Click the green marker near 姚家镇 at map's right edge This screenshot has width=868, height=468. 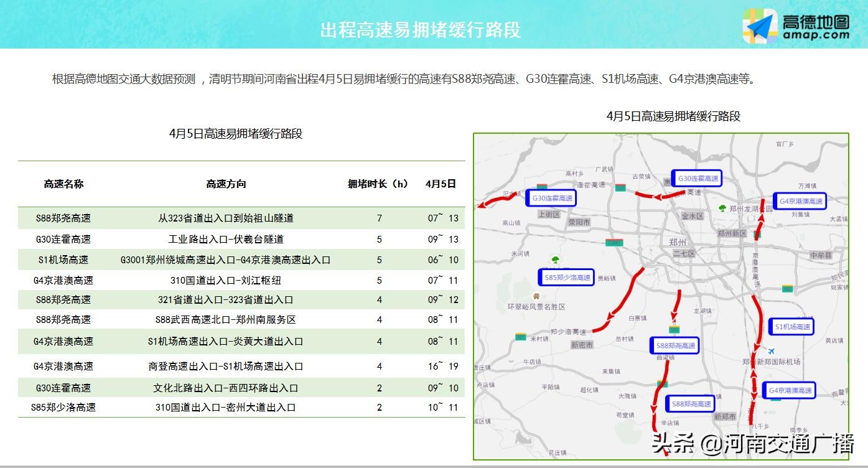[x=786, y=289]
